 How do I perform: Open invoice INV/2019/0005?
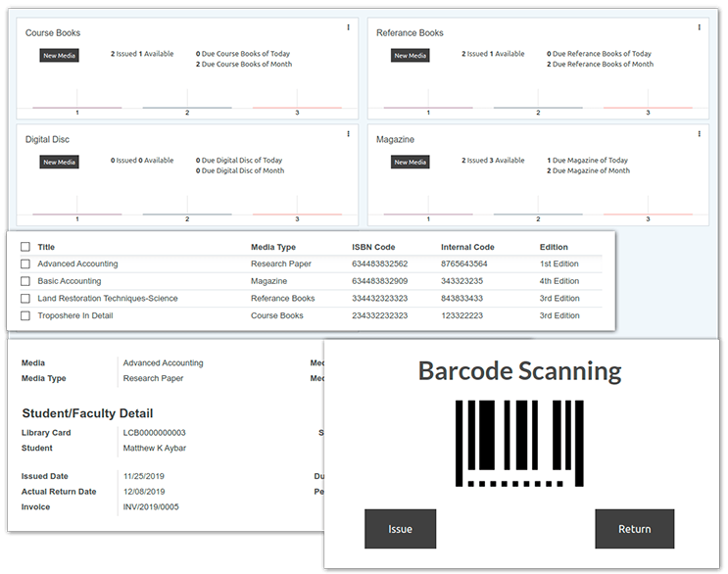coord(151,507)
